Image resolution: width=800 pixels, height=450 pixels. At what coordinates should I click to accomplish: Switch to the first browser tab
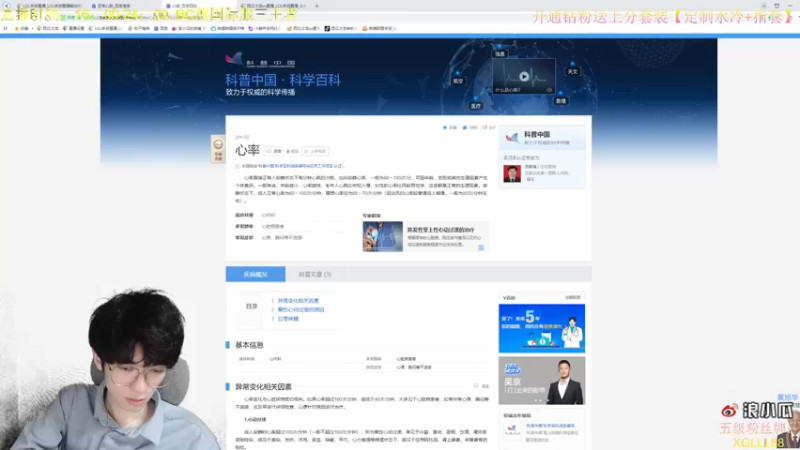point(49,6)
